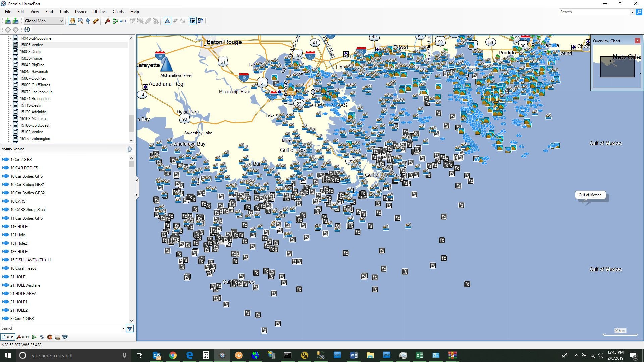Viewport: 644px width, 362px height.
Task: Select the arrow Select tool
Action: pyautogui.click(x=88, y=21)
